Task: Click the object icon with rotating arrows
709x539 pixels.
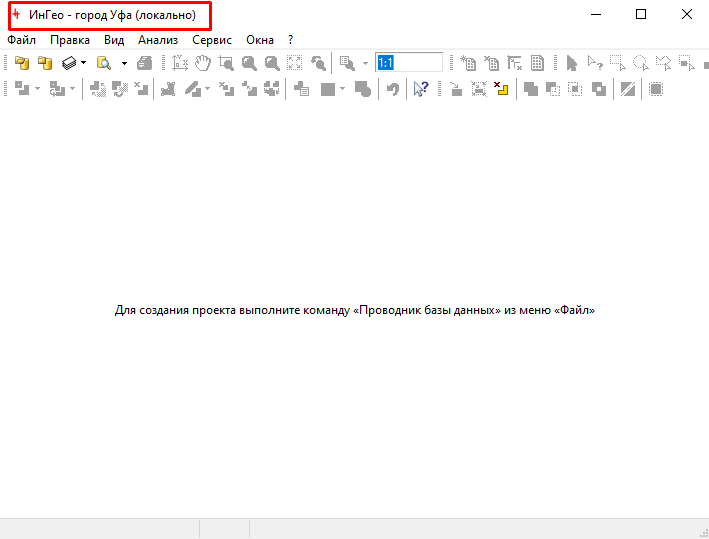Action: (57, 89)
